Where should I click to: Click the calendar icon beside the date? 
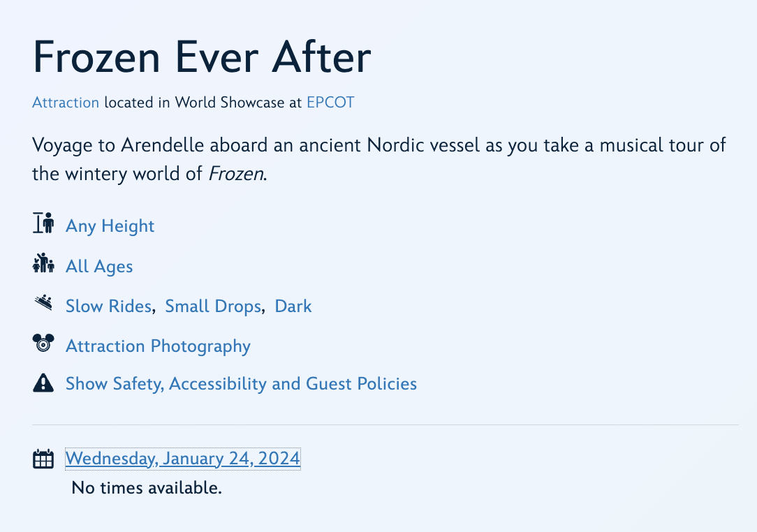tap(43, 459)
